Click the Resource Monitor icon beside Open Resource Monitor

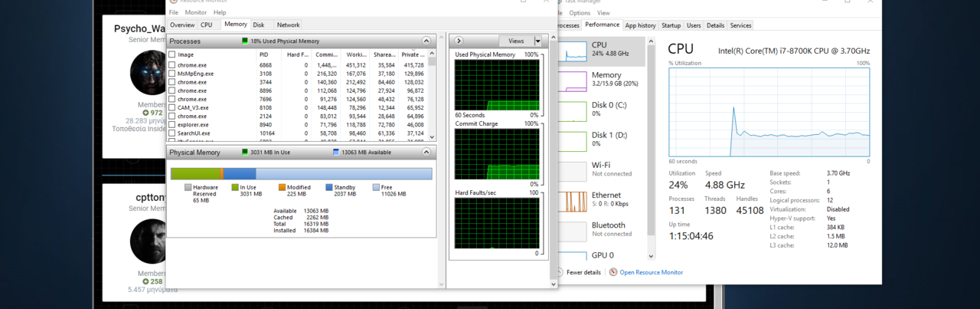pos(613,272)
